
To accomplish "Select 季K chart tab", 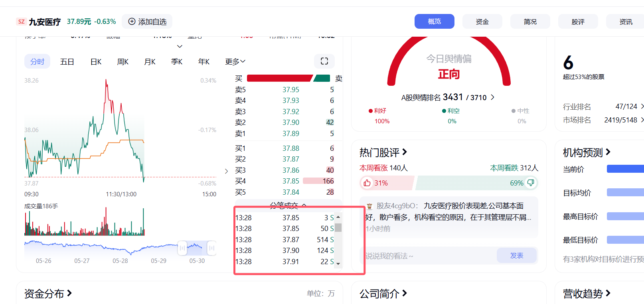I will point(177,61).
